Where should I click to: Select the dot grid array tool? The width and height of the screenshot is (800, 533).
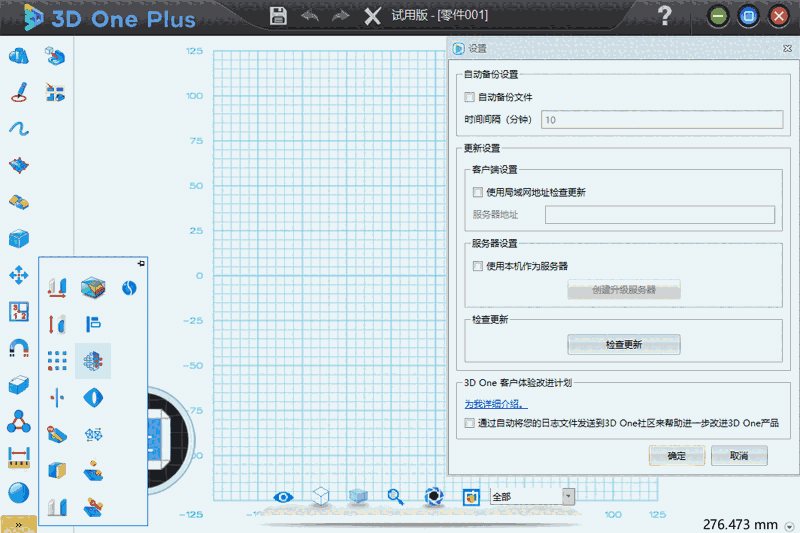click(x=57, y=361)
